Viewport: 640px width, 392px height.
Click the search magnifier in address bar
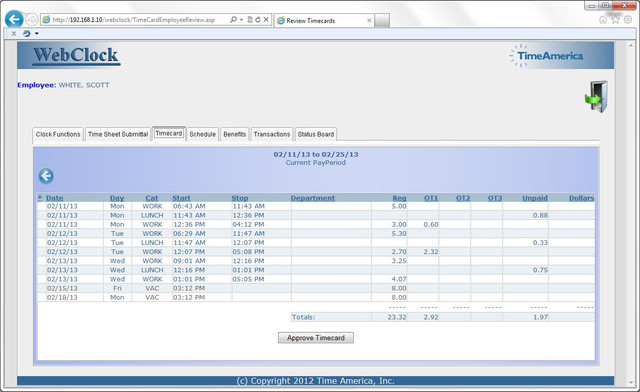pos(233,19)
